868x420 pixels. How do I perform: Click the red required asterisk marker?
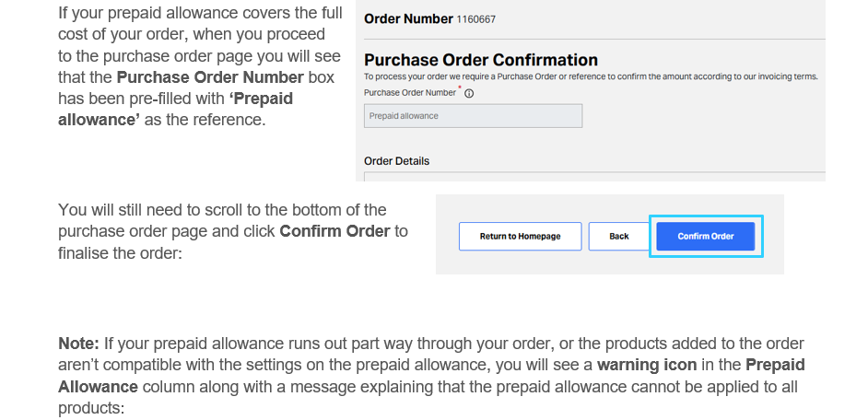point(460,89)
